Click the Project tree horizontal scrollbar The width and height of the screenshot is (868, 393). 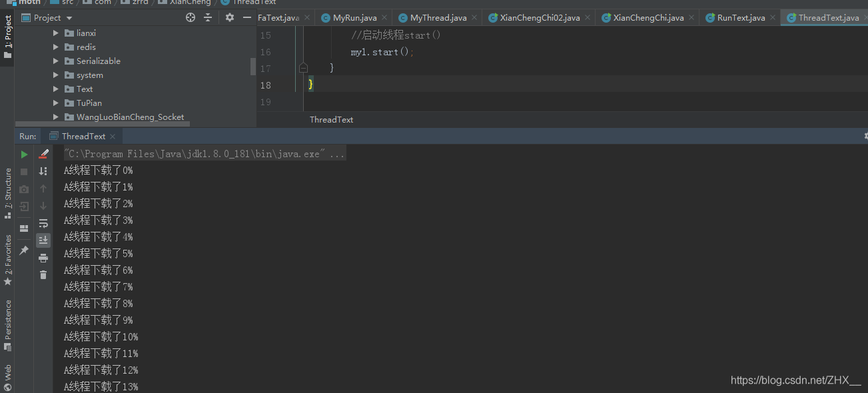point(104,124)
